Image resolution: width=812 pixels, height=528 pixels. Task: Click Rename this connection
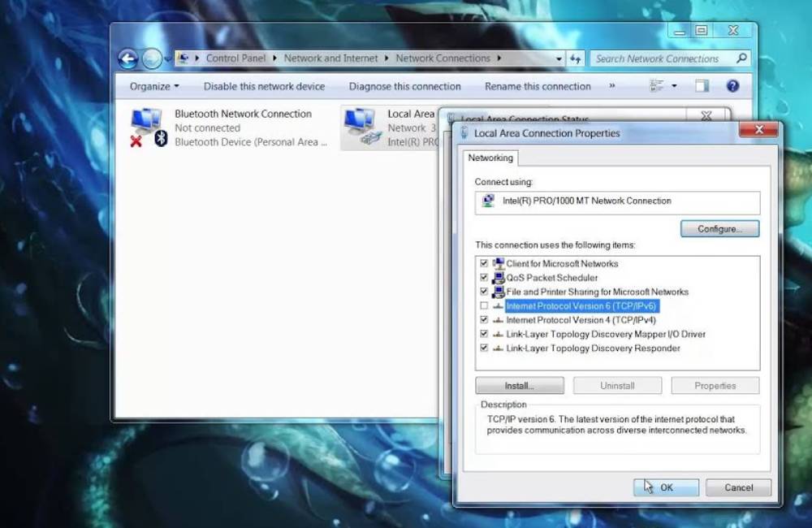[x=538, y=87]
